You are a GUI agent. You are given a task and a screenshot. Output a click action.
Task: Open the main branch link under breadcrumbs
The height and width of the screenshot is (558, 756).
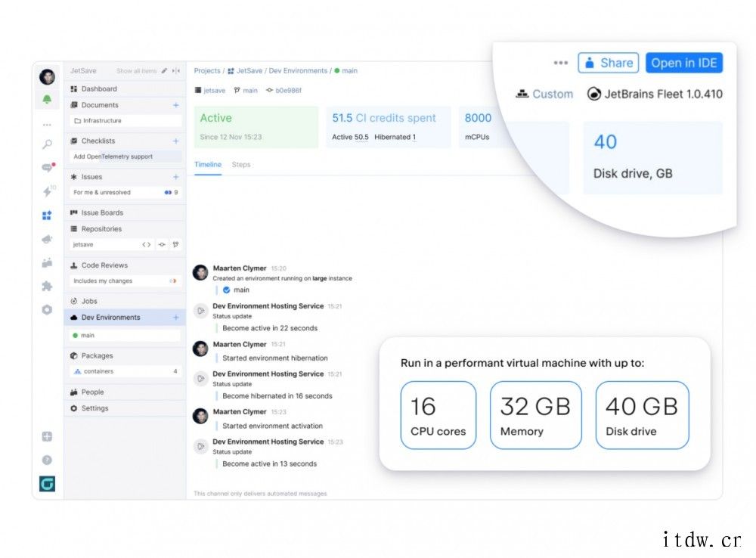[x=246, y=90]
